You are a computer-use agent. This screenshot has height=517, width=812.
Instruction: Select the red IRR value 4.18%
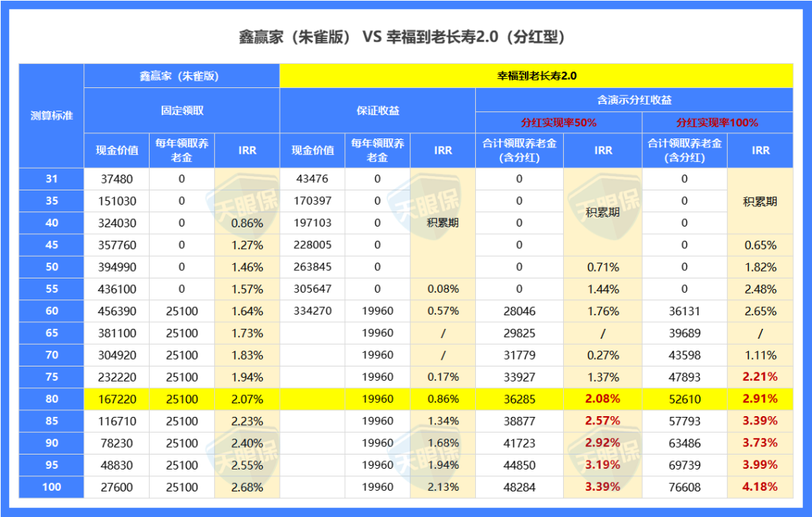tap(761, 487)
